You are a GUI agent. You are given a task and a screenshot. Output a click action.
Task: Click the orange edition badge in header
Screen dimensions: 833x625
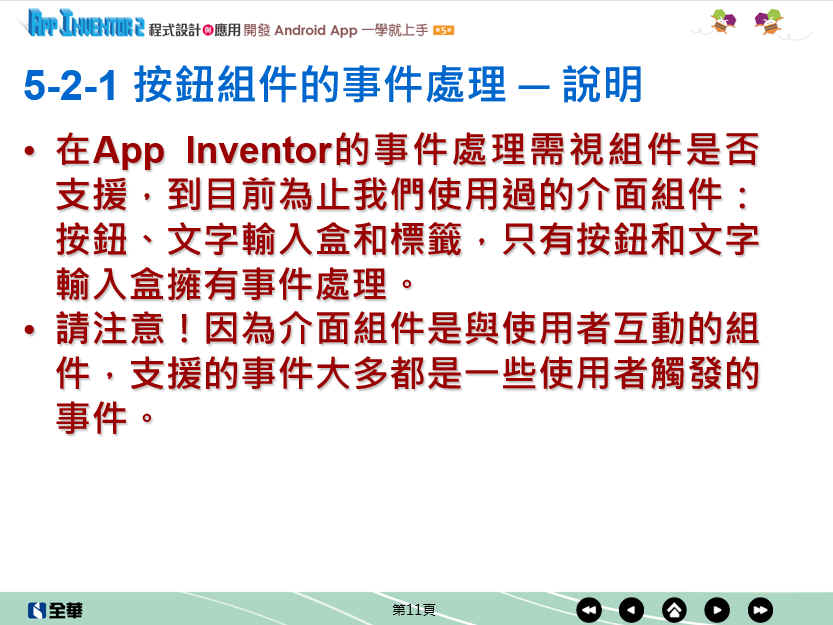[444, 31]
